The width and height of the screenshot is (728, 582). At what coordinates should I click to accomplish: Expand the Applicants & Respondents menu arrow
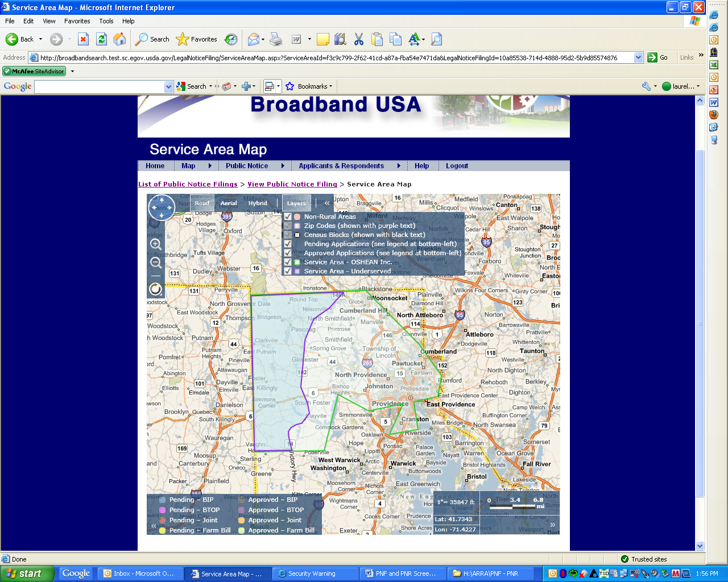399,166
